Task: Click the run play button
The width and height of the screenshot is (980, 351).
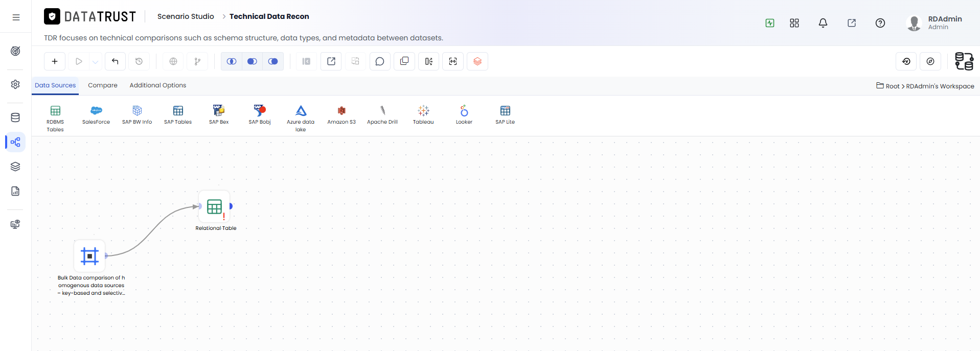Action: point(79,61)
